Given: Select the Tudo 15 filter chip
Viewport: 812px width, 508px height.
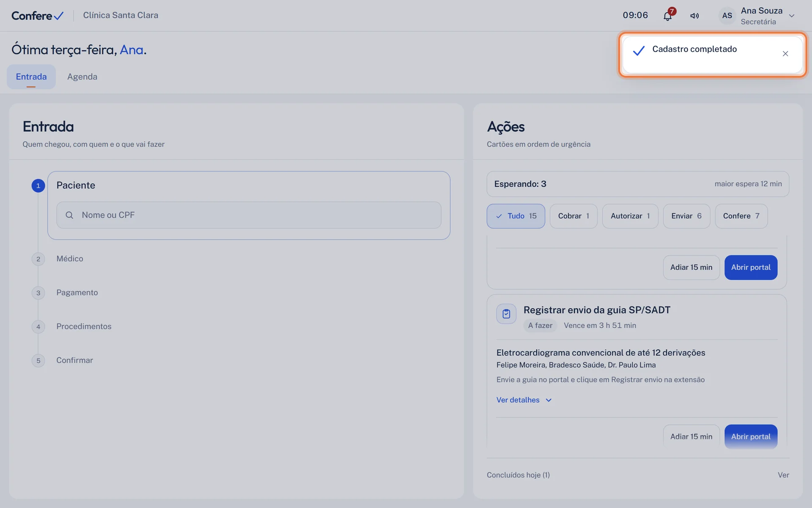Looking at the screenshot, I should 516,216.
